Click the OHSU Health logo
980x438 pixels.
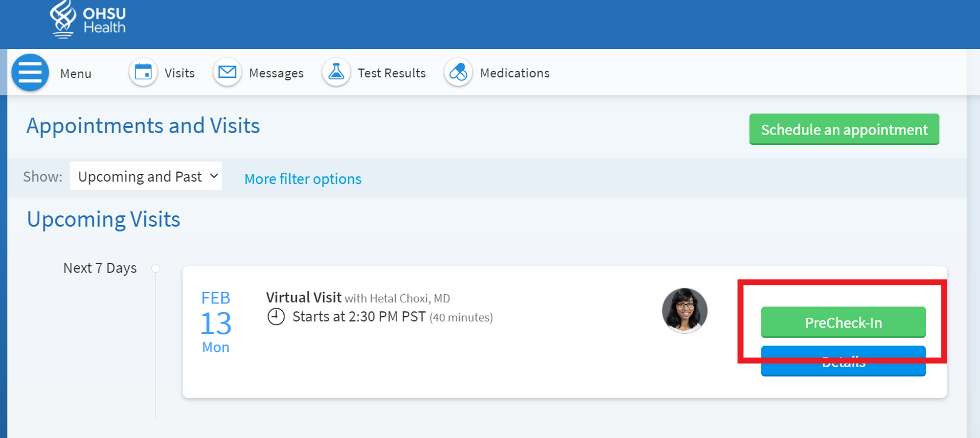[x=88, y=20]
